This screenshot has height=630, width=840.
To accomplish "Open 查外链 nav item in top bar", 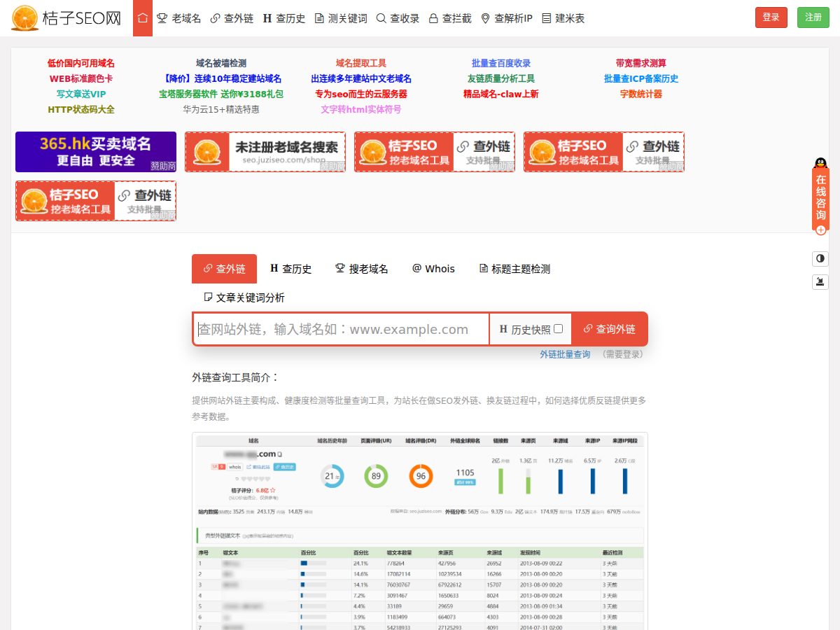I will [232, 18].
